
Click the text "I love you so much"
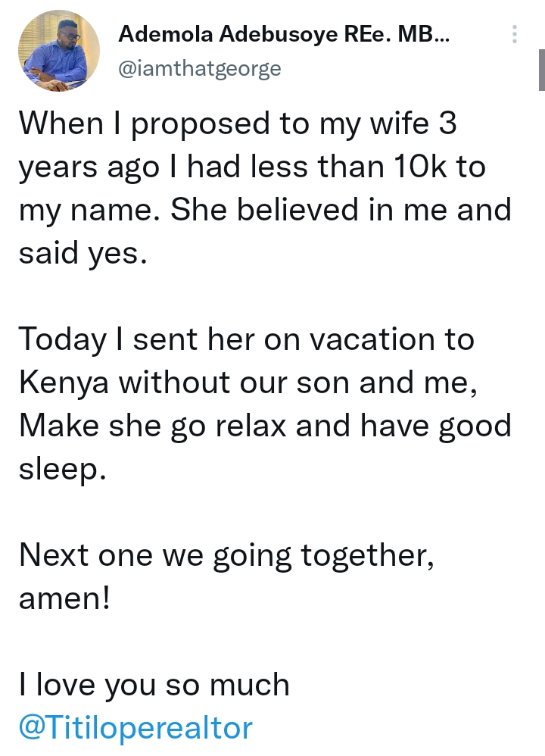tap(154, 685)
